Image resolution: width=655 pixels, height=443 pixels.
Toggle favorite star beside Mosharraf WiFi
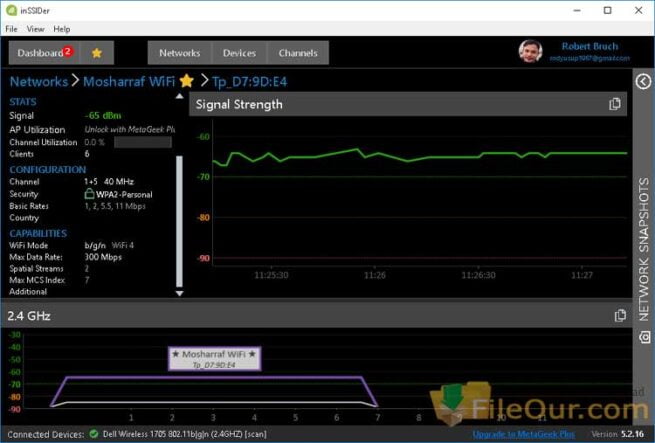[186, 81]
